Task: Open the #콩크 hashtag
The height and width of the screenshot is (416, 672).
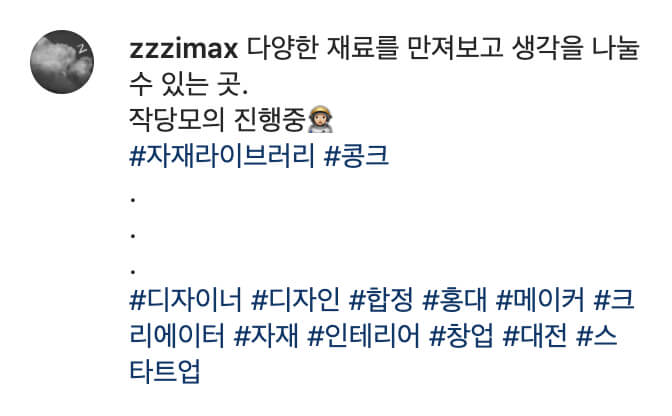Action: [357, 156]
